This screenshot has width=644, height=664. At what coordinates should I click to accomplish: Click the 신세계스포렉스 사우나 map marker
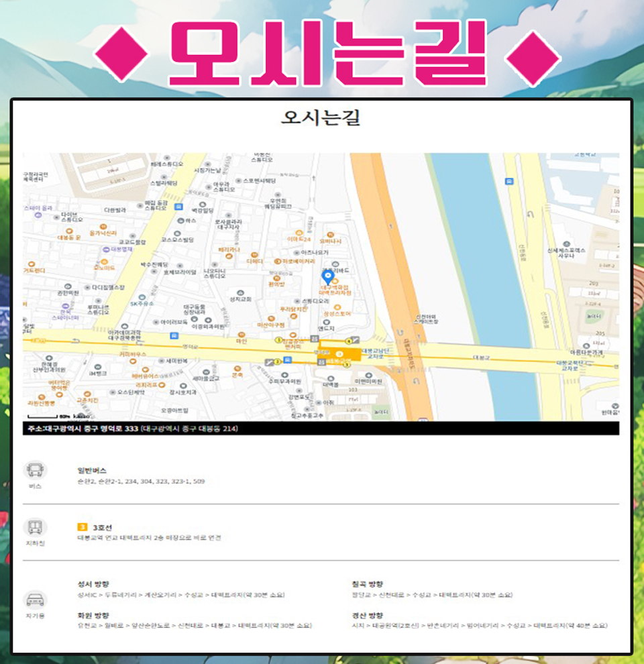click(x=566, y=244)
